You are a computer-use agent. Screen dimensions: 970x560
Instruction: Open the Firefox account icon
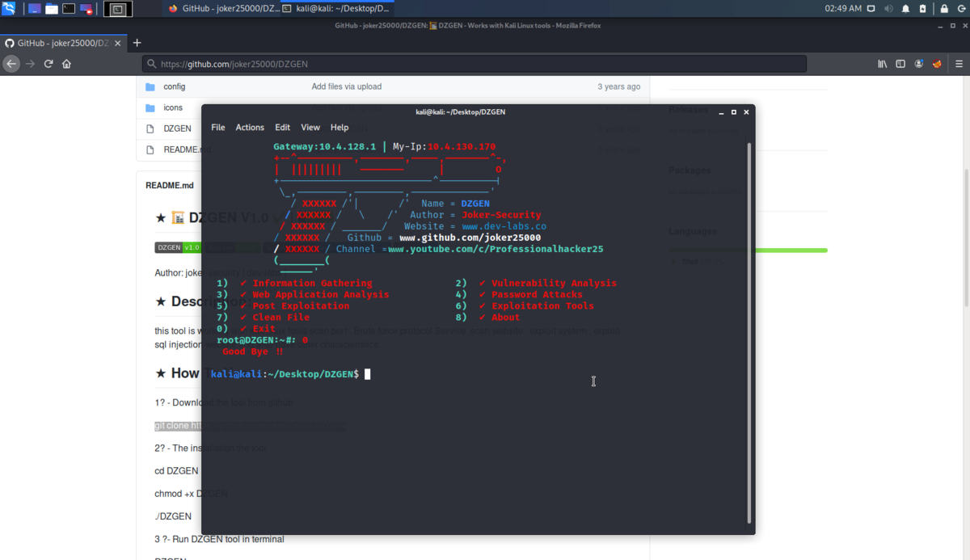click(919, 64)
